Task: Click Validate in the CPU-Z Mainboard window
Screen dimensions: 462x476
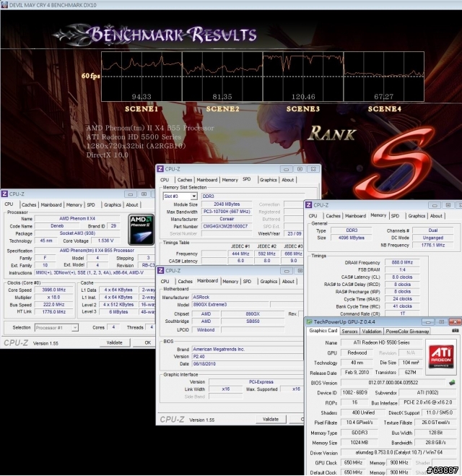Action: coord(271,419)
